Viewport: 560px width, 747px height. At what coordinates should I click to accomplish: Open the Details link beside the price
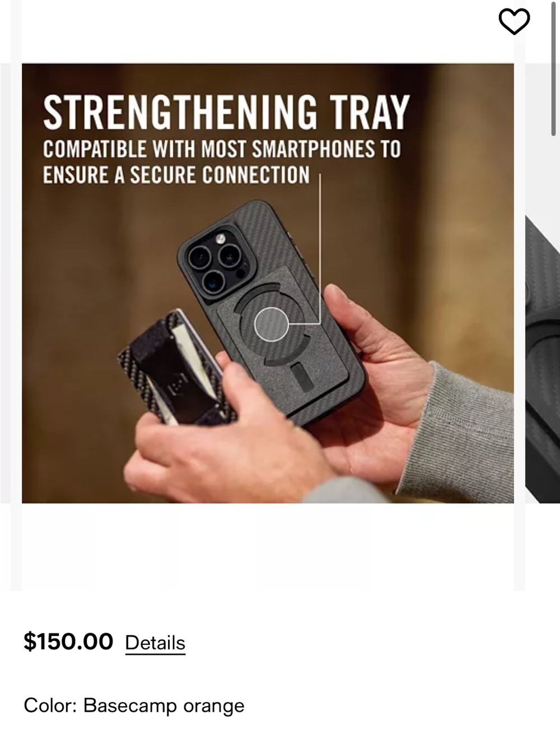point(155,643)
